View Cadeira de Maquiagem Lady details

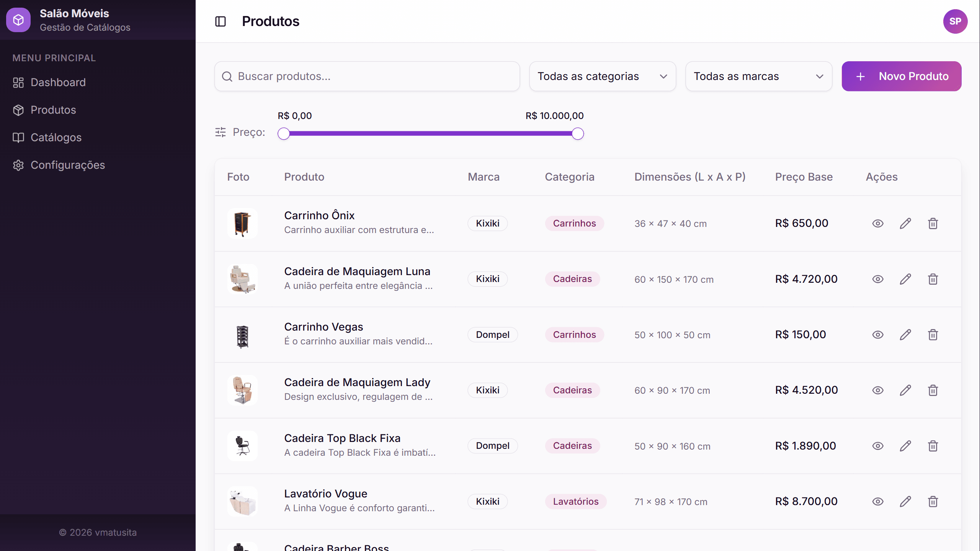click(x=878, y=390)
